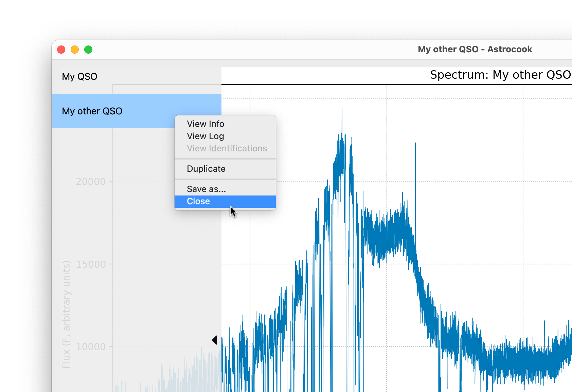
Task: Choose Duplicate in the context menu
Action: tap(225, 169)
